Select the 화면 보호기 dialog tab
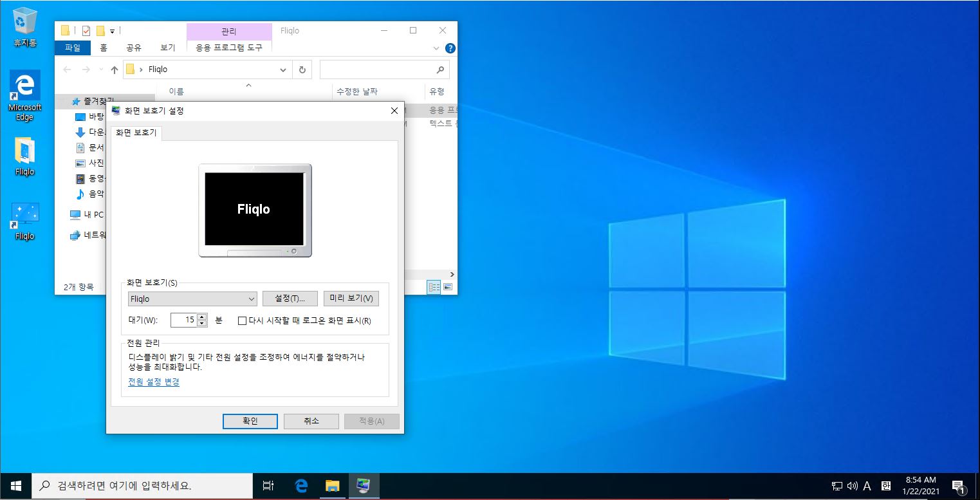 136,133
